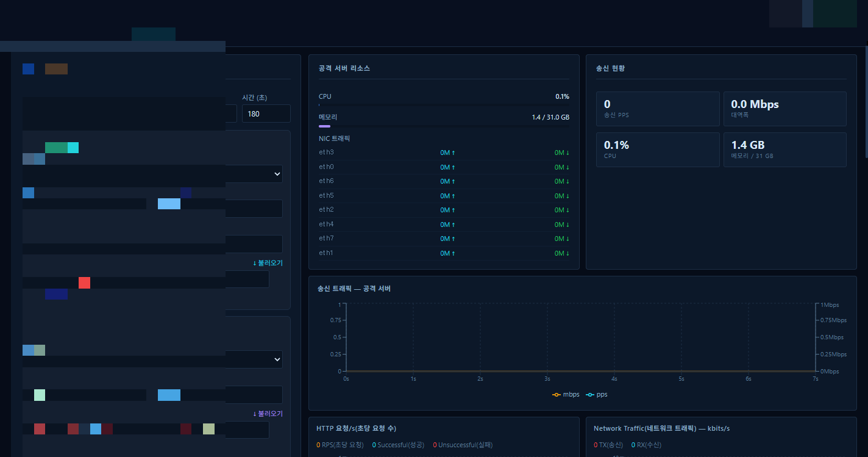
Task: Toggle the pps series in chart legend
Action: pos(596,395)
